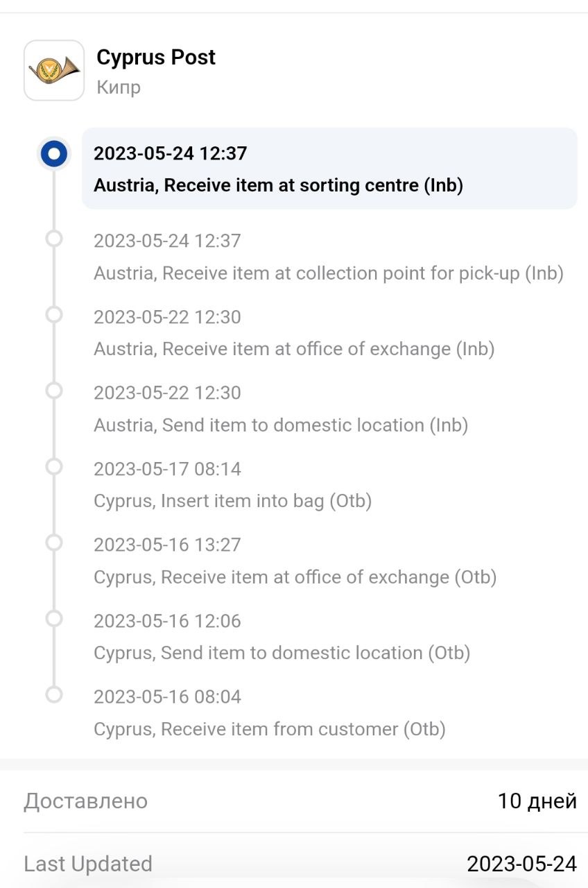This screenshot has width=588, height=888.
Task: Click Cyprus send to domestic location dot
Action: [x=53, y=618]
